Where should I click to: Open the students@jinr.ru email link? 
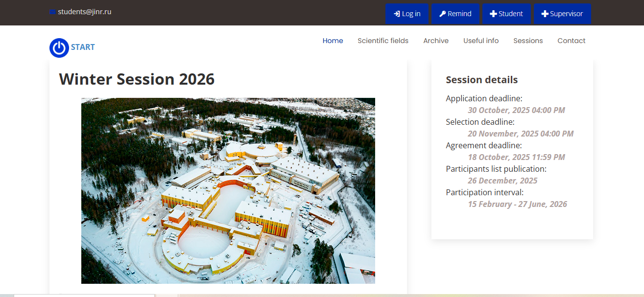pos(84,12)
